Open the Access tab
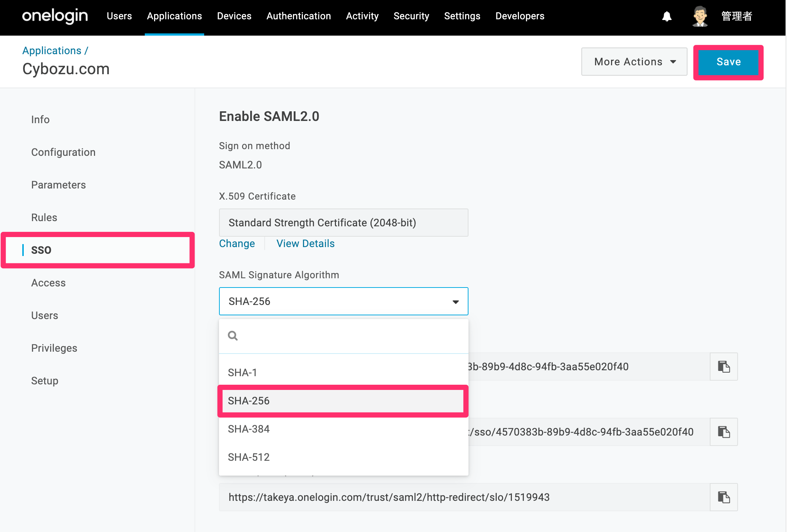This screenshot has height=532, width=787. [48, 283]
